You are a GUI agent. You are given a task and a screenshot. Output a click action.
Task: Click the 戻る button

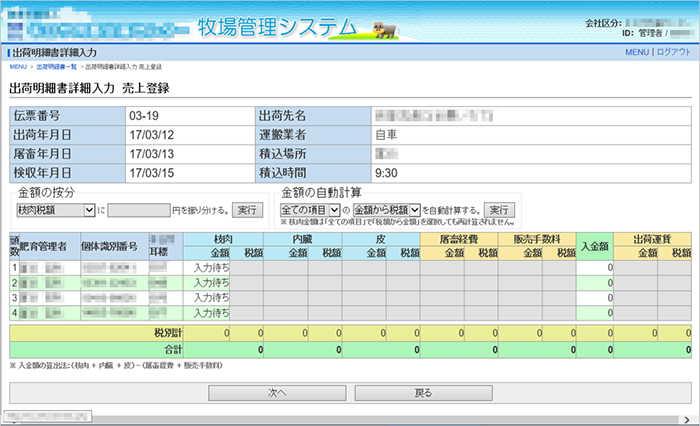[x=423, y=393]
